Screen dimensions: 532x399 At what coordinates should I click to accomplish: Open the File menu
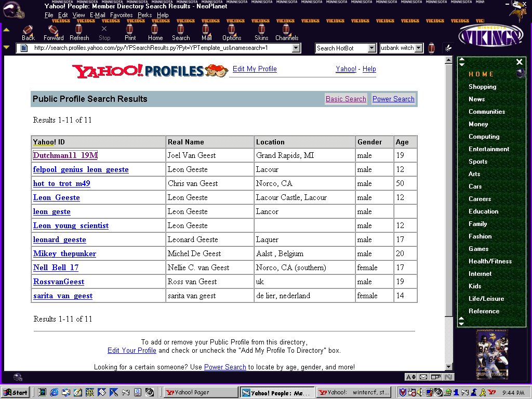pyautogui.click(x=49, y=15)
